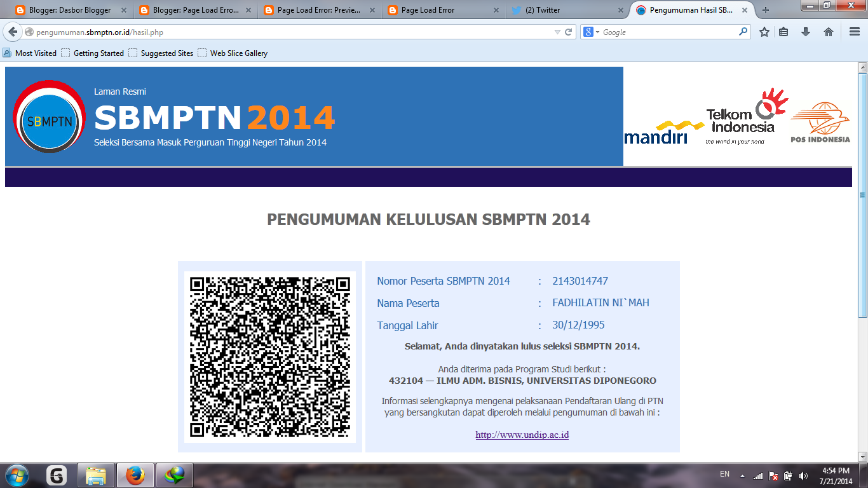Click the search magnifier icon
Screen dimensions: 868x488
[x=743, y=32]
